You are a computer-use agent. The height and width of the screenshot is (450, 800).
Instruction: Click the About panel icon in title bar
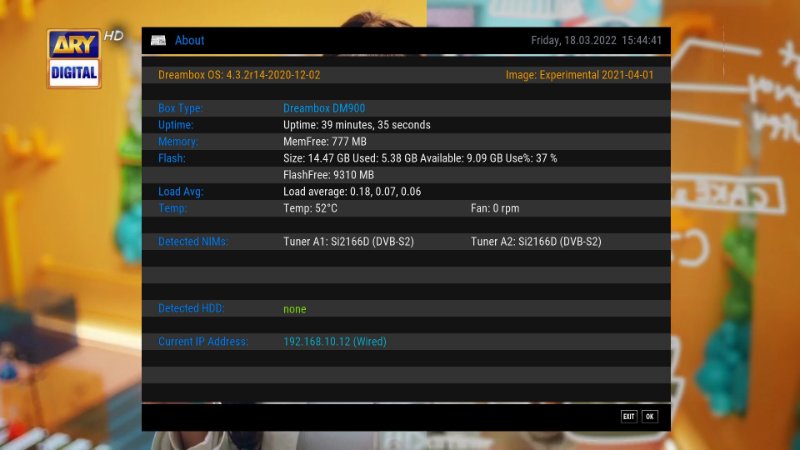coord(158,41)
